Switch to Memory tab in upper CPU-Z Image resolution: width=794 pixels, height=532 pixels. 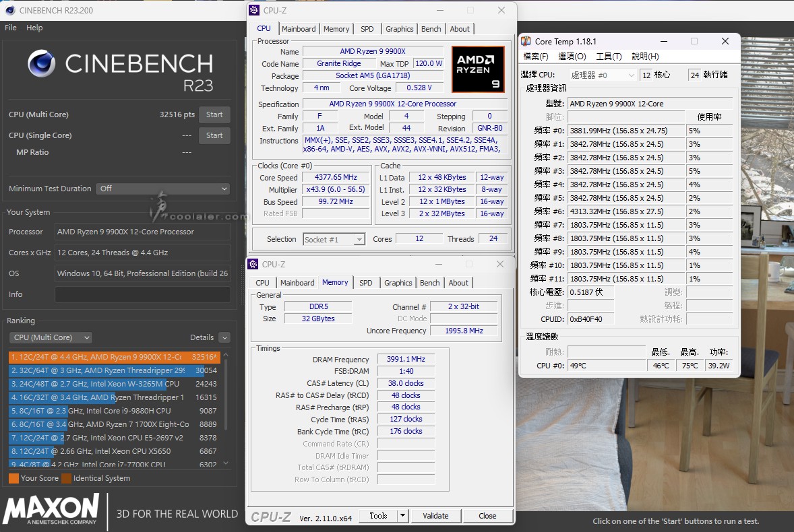click(336, 29)
